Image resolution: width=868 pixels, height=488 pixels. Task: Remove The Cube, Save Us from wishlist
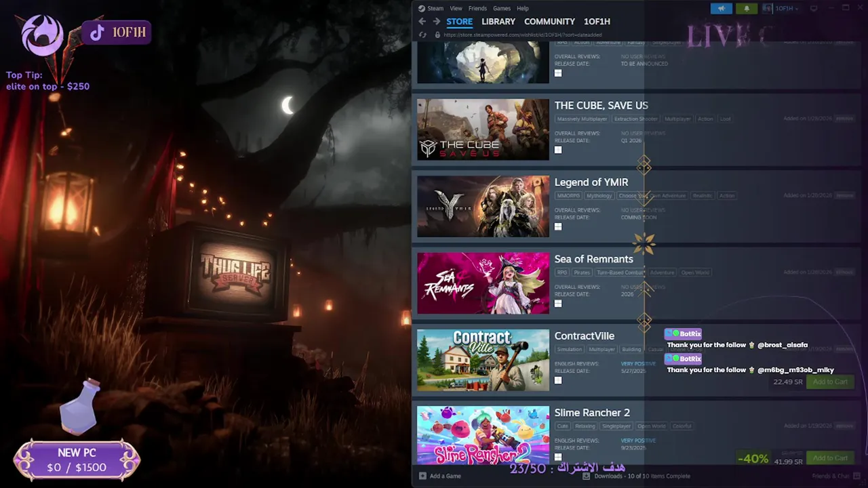(x=844, y=119)
